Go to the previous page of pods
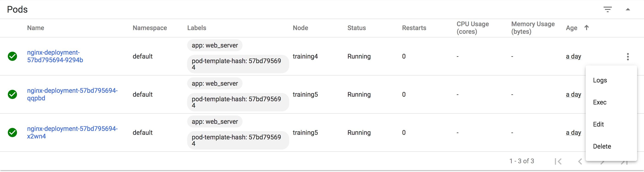Viewport: 644px width, 172px height. 580,161
